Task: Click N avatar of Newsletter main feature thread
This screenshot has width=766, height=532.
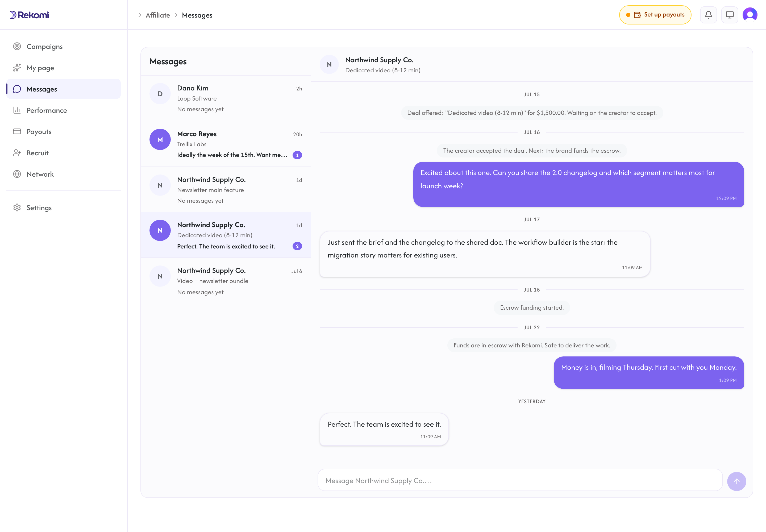Action: pos(160,185)
